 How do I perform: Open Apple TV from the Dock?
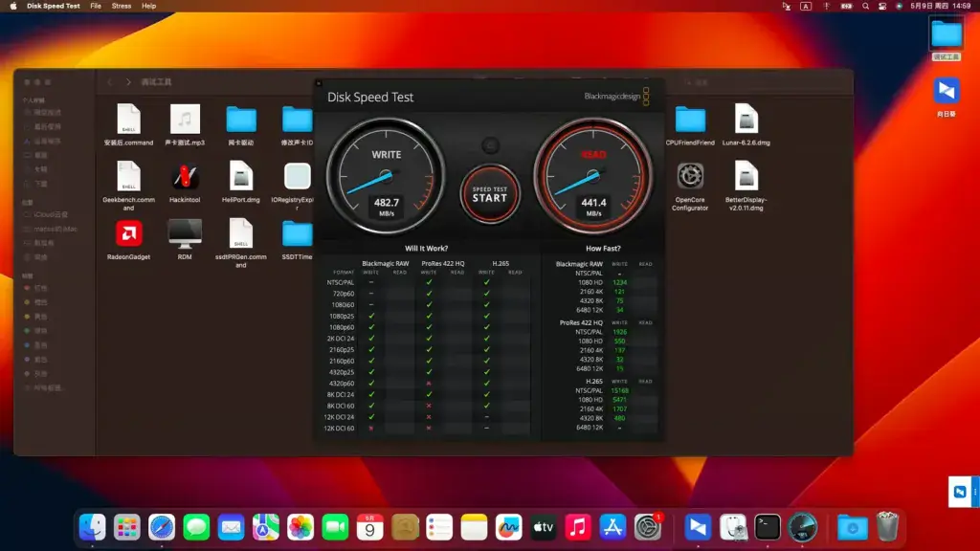pyautogui.click(x=544, y=527)
